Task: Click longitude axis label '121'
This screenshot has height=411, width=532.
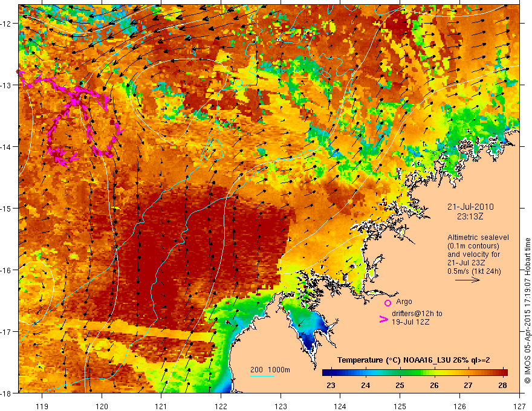Action: coord(161,406)
